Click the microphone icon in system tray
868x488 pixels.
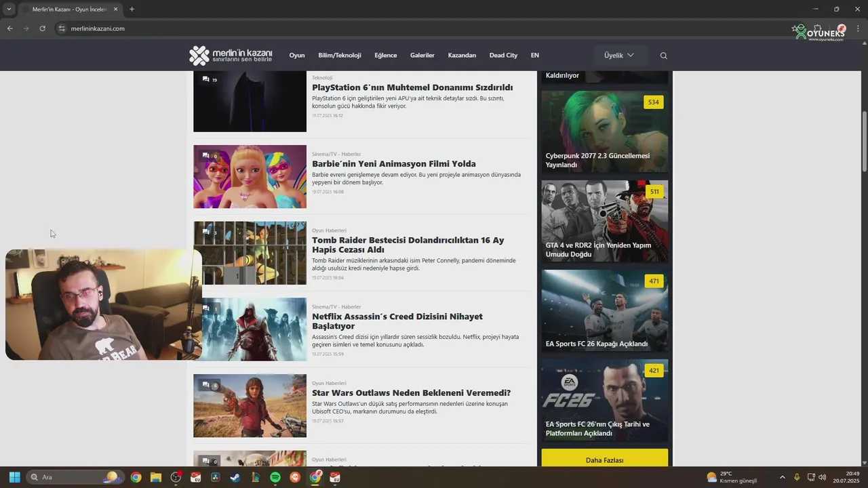pos(797,477)
